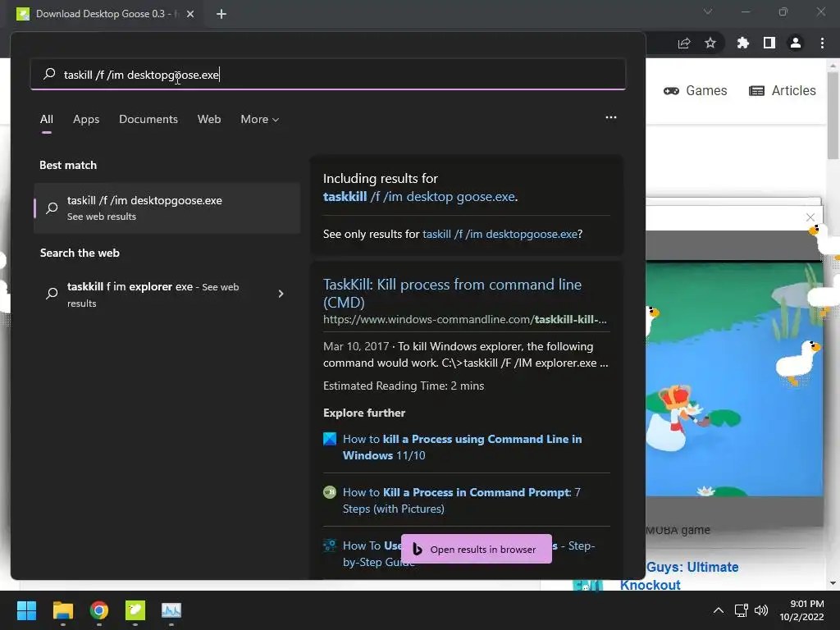The height and width of the screenshot is (630, 840).
Task: Open Chrome profile avatar icon
Action: point(796,43)
